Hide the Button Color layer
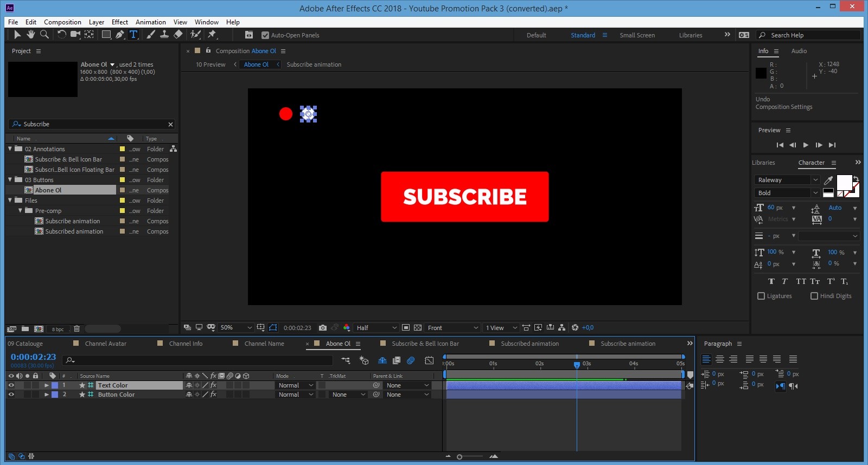 point(11,395)
